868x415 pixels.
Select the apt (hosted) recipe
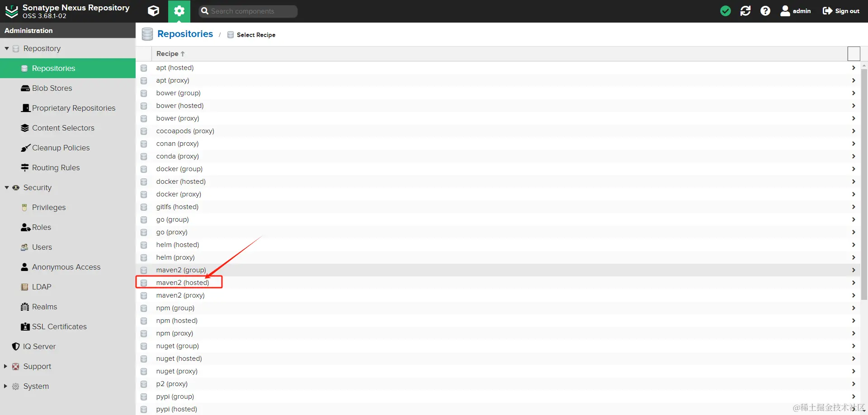pyautogui.click(x=497, y=68)
